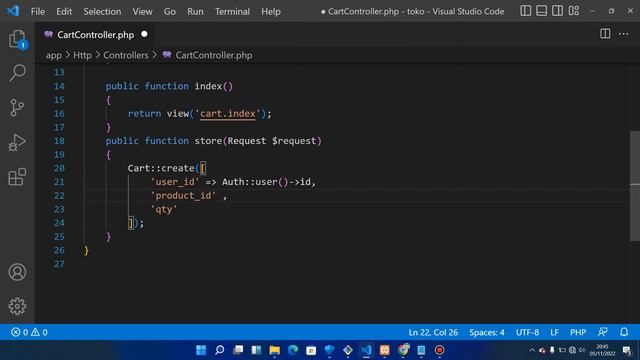Split the editor to the right
Viewport: 640px width, 360px height.
pyautogui.click(x=605, y=34)
